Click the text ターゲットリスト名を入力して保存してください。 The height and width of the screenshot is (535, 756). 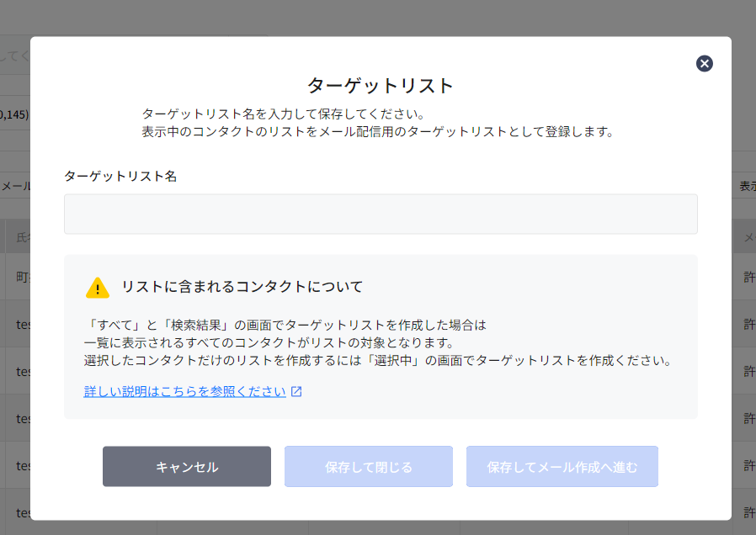(x=284, y=114)
